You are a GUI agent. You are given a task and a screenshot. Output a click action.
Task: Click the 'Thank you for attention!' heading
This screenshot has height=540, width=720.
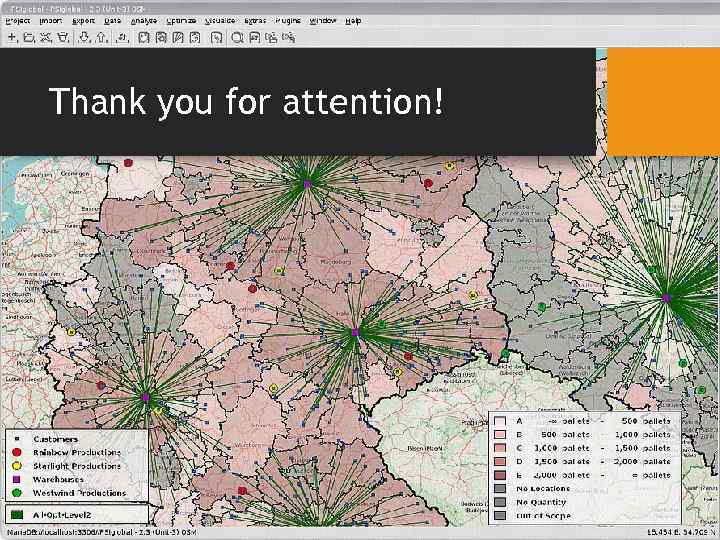(247, 101)
